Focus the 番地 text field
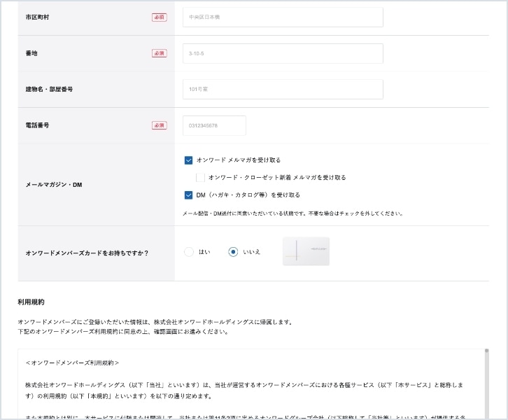 [x=283, y=53]
